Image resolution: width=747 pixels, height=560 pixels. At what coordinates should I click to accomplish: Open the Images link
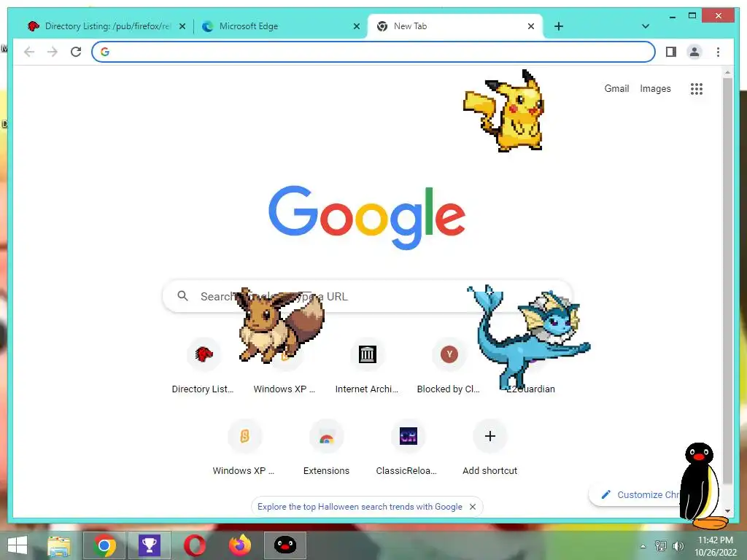(x=655, y=88)
